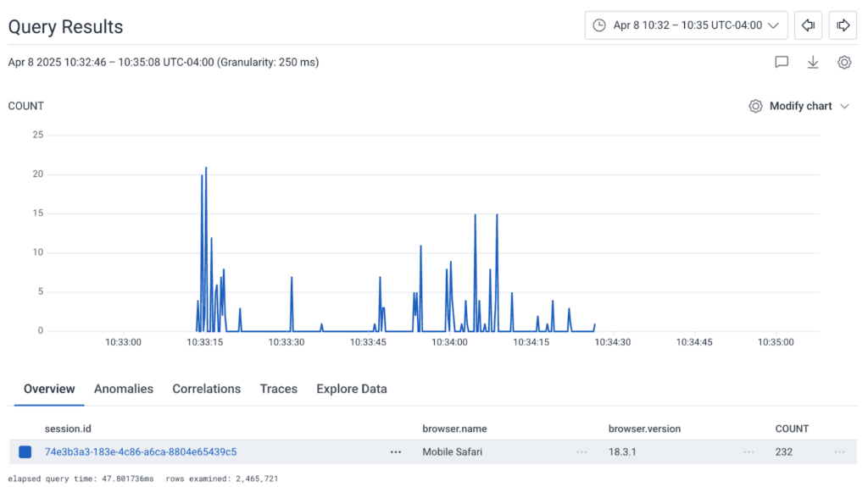Switch to the Correlations tab
868x487 pixels.
207,389
